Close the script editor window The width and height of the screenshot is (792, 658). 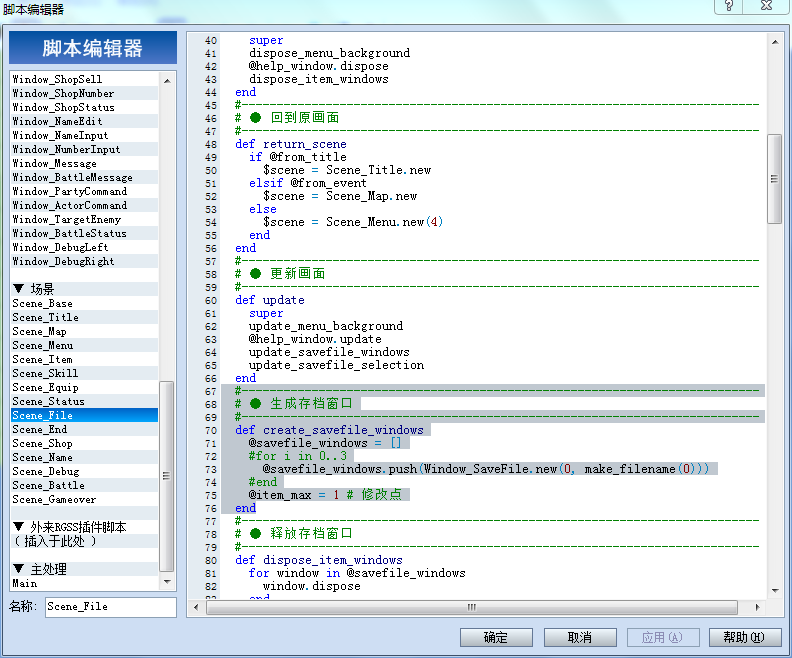pos(767,6)
